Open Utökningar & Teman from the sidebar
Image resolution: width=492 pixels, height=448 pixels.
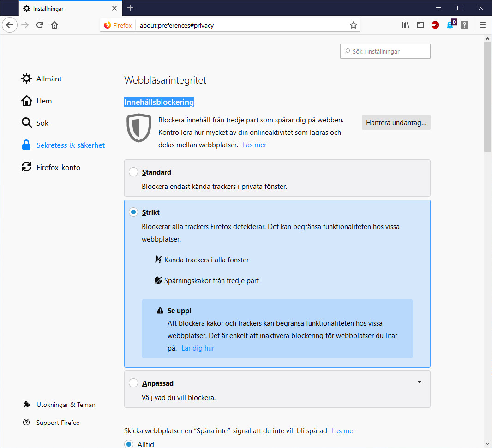tap(66, 405)
